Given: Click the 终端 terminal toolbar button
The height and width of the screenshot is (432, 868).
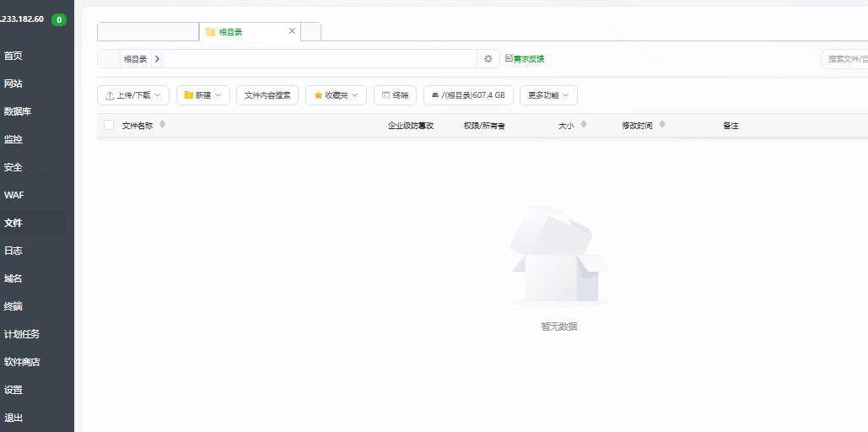Looking at the screenshot, I should point(396,95).
